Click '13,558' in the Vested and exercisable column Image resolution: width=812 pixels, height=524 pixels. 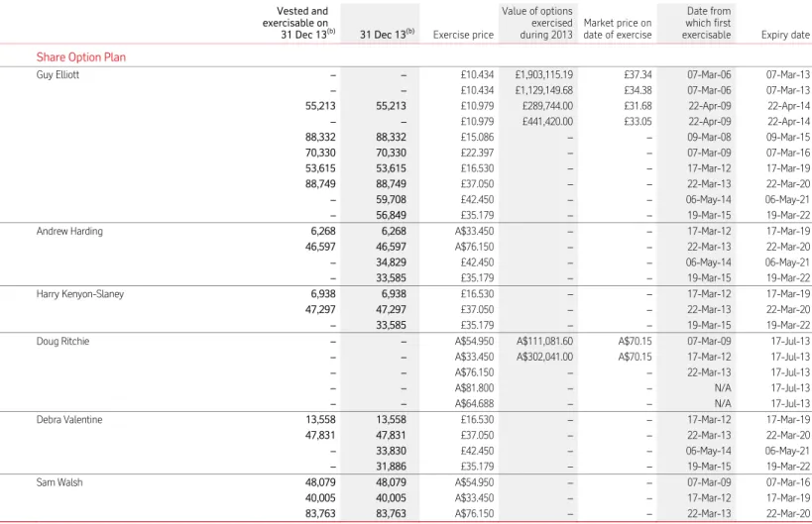320,420
